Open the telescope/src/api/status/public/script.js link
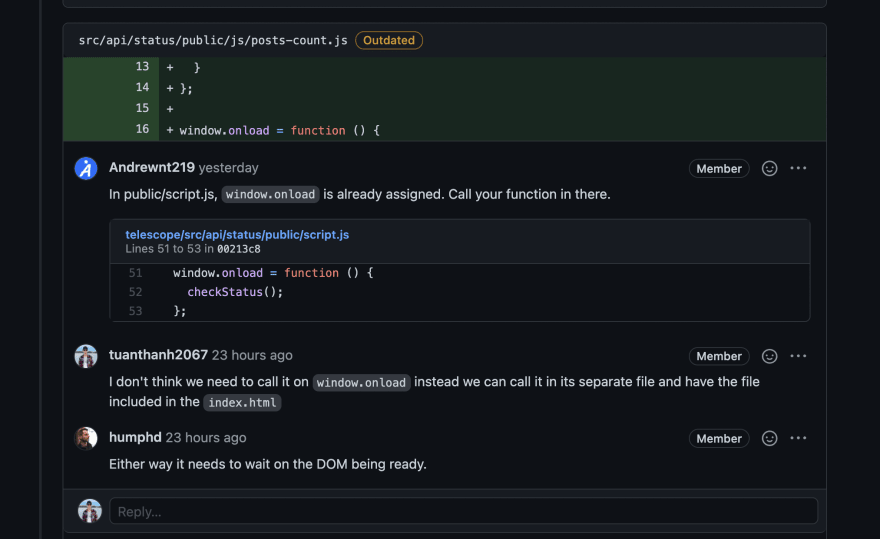 [x=237, y=235]
